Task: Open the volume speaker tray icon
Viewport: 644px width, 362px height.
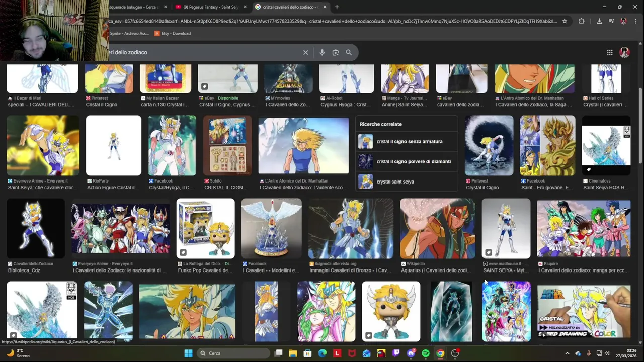Action: [607, 353]
